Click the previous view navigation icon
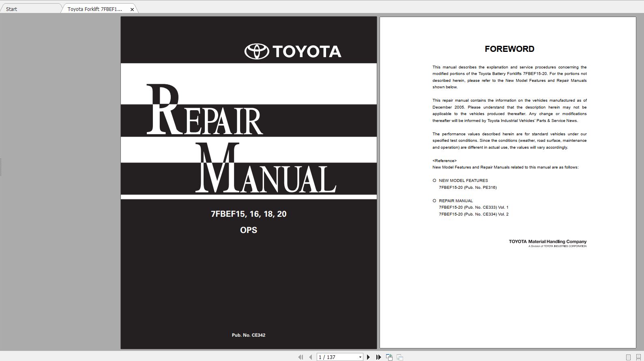 [389, 357]
